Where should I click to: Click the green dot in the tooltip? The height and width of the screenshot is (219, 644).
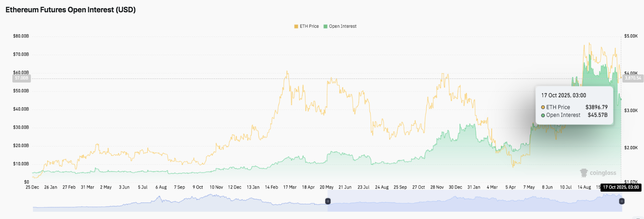(543, 115)
